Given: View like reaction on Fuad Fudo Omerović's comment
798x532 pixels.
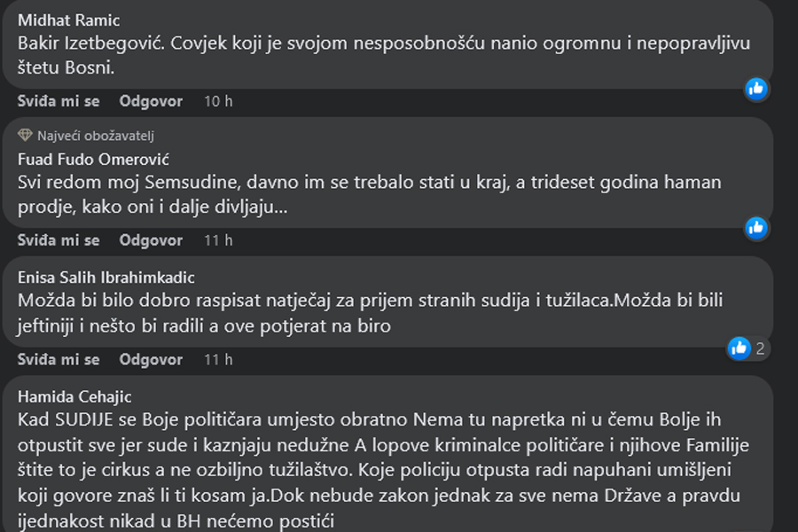Looking at the screenshot, I should [x=756, y=228].
